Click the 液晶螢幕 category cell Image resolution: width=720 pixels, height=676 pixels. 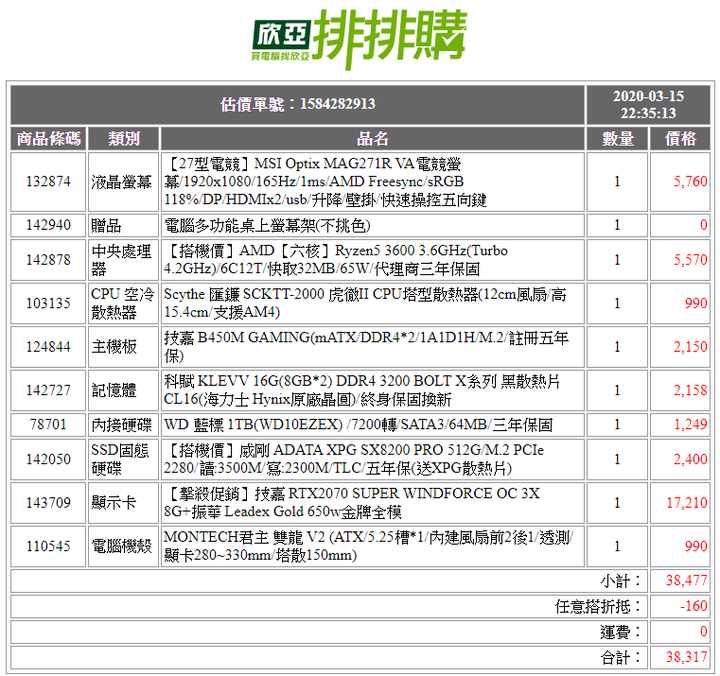pyautogui.click(x=124, y=182)
